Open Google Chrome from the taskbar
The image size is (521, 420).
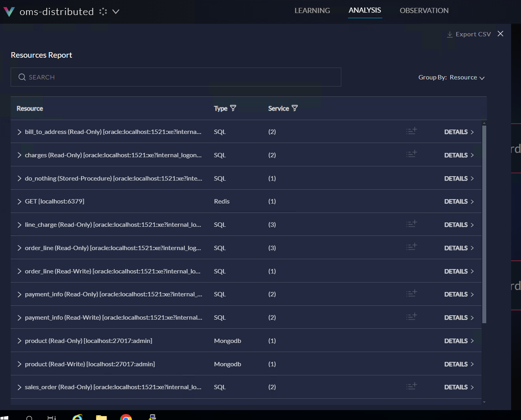tap(126, 417)
